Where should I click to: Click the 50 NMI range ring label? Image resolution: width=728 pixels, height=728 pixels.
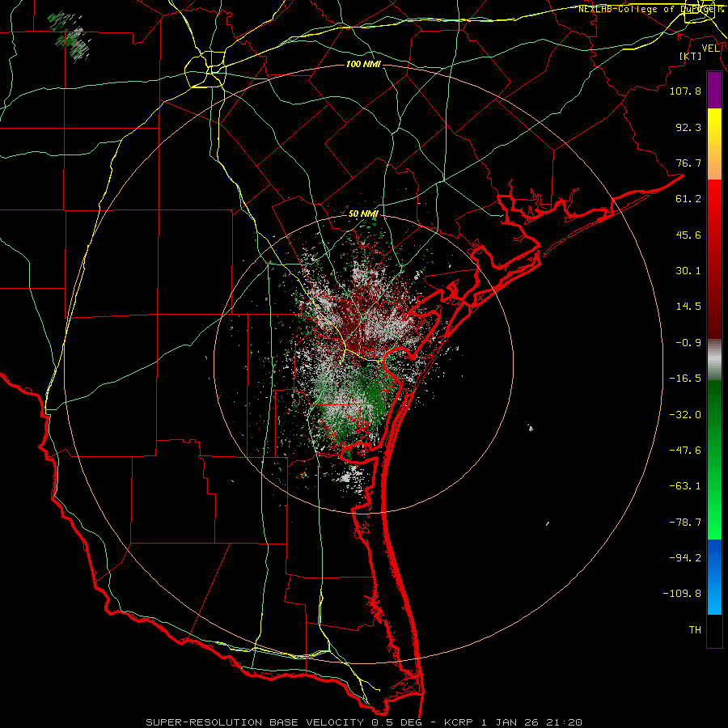click(x=363, y=214)
